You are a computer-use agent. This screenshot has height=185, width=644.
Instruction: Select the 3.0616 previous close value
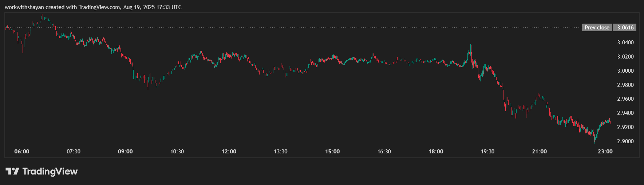[x=625, y=28]
